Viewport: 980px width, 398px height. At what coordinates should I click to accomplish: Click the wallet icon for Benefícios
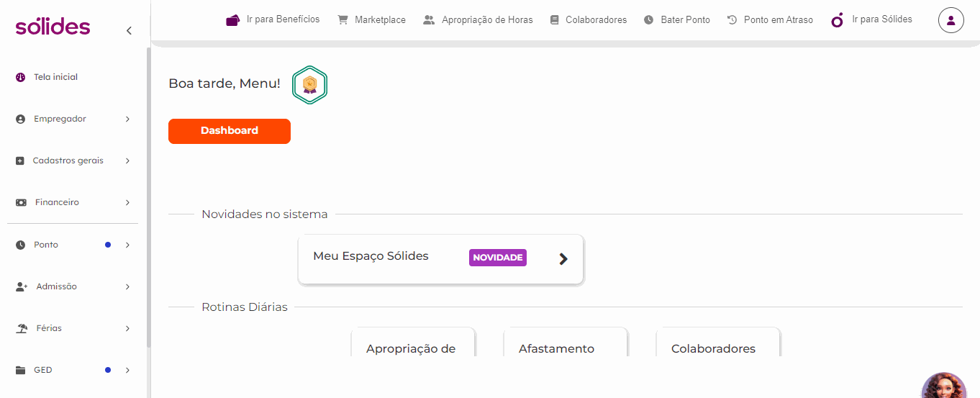[x=232, y=20]
